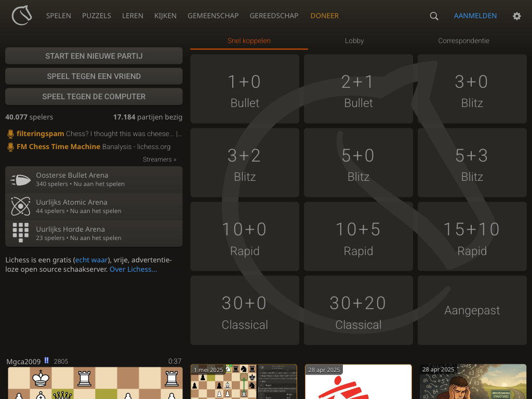The height and width of the screenshot is (399, 532).
Task: Click Start een nieuwe partij button
Action: click(x=94, y=56)
